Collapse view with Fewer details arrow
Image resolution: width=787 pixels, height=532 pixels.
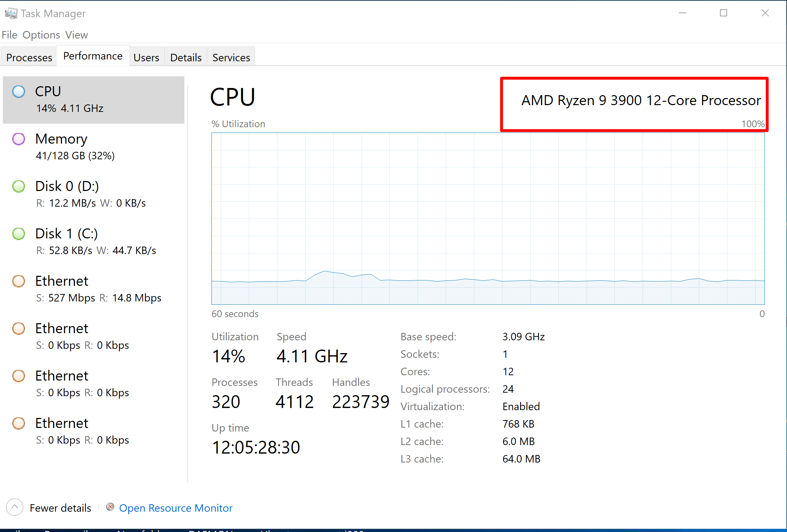click(15, 507)
